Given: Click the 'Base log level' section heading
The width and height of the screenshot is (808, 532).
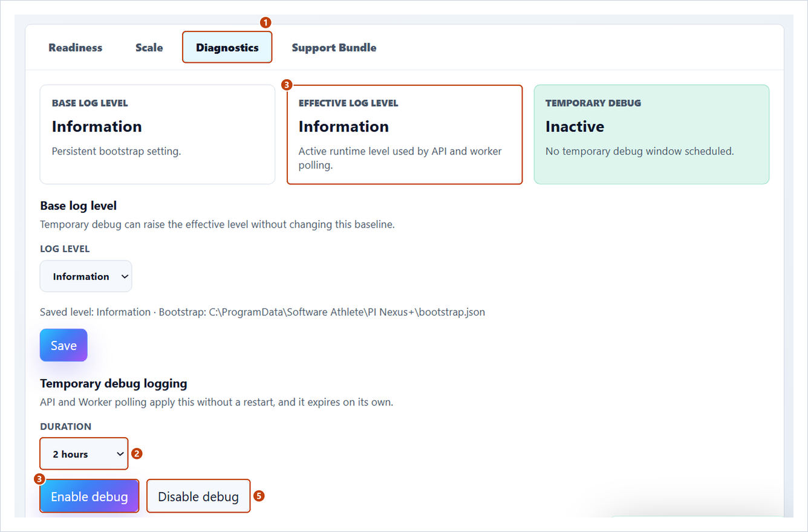Looking at the screenshot, I should click(79, 206).
